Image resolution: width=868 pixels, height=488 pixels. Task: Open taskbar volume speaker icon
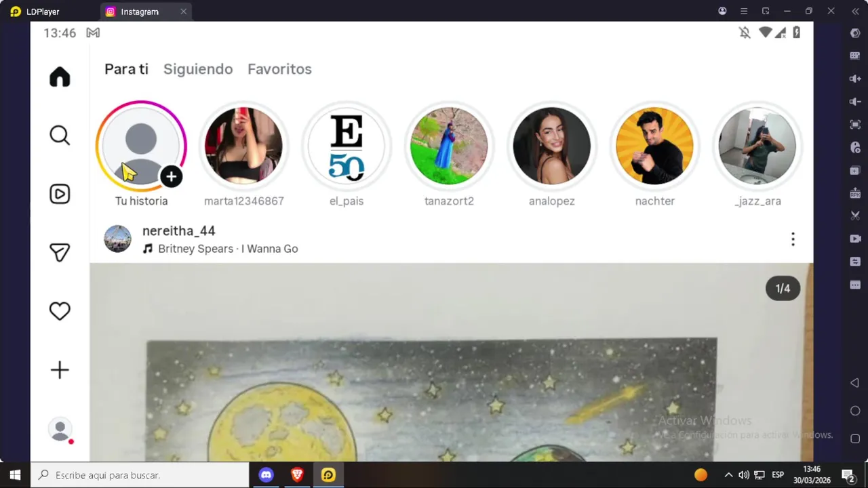(744, 475)
